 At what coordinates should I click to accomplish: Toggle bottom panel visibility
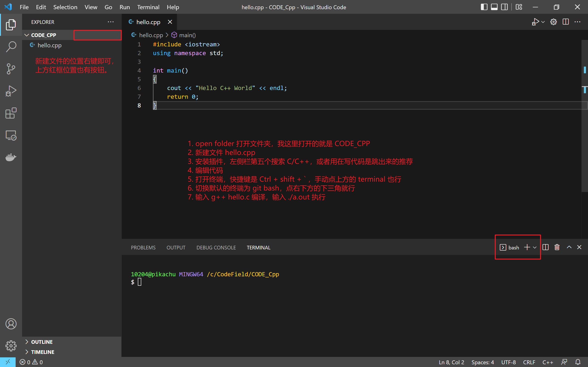coord(494,7)
